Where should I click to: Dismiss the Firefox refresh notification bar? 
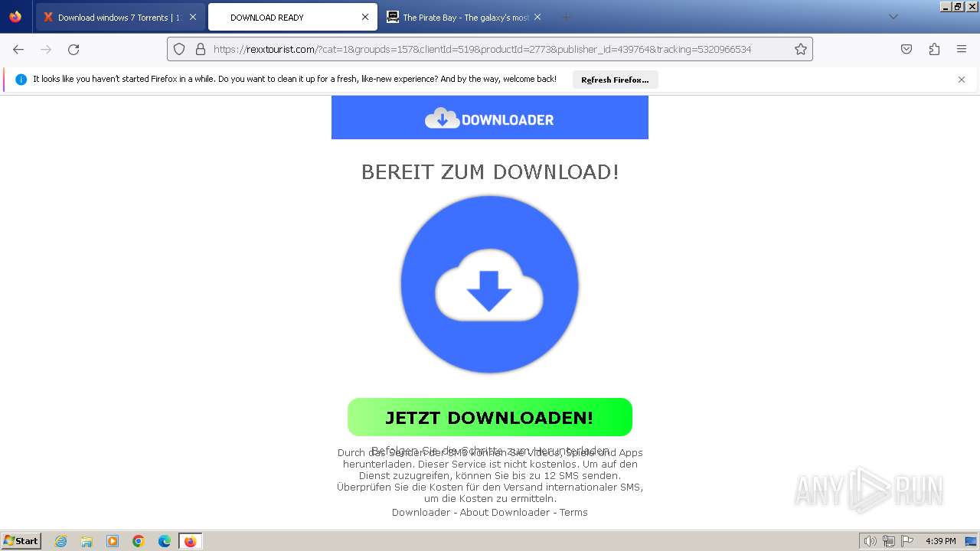[962, 80]
